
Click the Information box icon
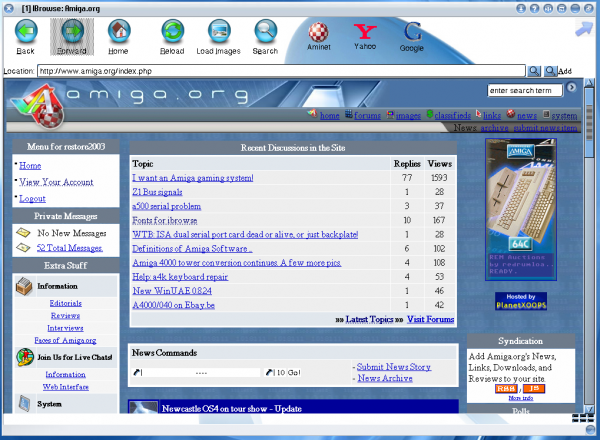[24, 286]
